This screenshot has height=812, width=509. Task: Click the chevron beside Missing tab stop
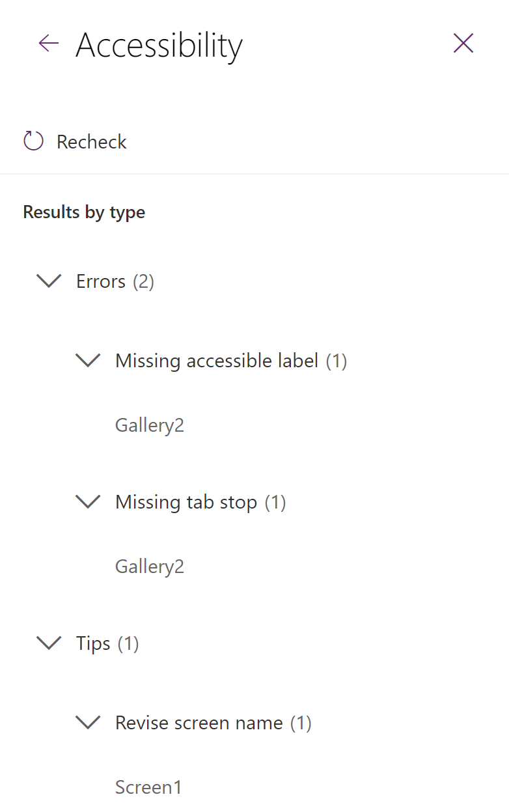point(87,501)
